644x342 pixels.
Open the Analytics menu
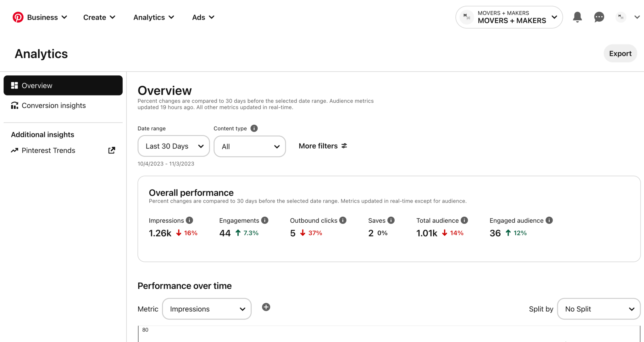click(153, 17)
